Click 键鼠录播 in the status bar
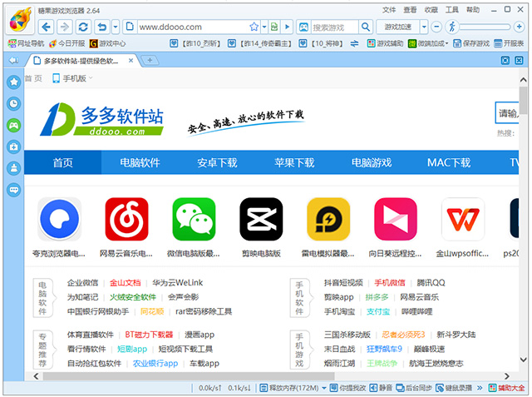Image resolution: width=532 pixels, height=397 pixels. pyautogui.click(x=454, y=388)
